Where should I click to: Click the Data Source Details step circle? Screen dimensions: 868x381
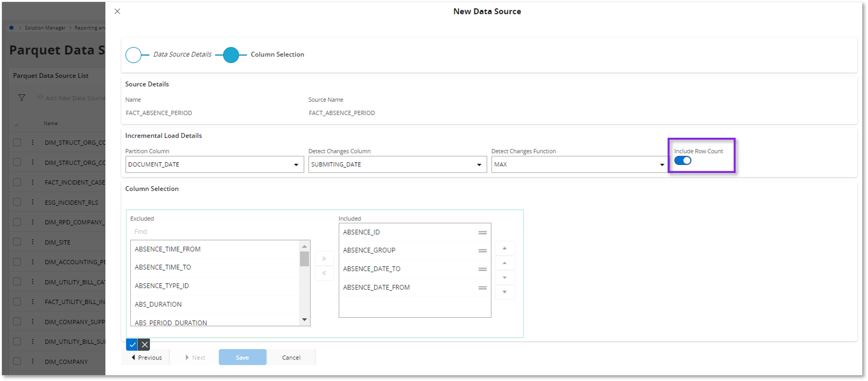coord(133,55)
